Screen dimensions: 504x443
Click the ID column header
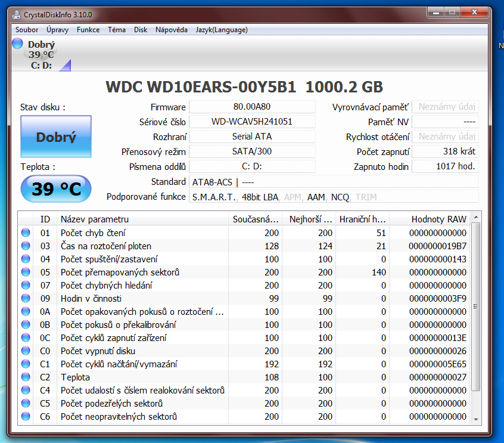(45, 219)
